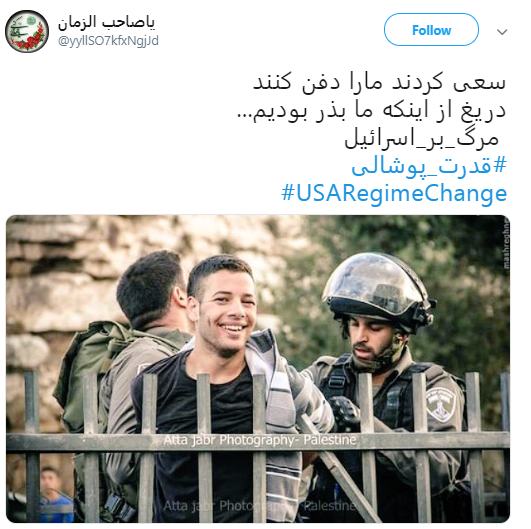
Task: Expand the tweet options chevron
Action: pos(502,32)
